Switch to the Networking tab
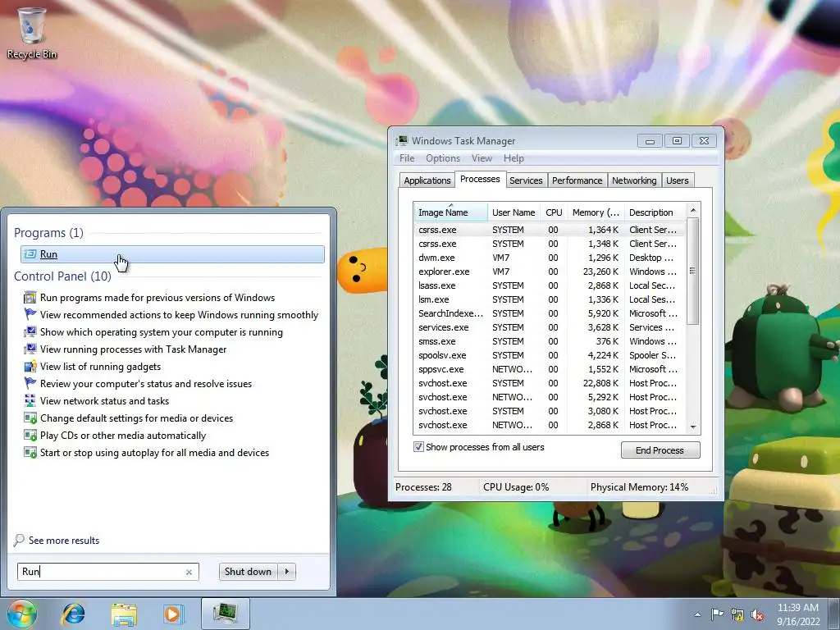Image resolution: width=840 pixels, height=630 pixels. point(634,180)
